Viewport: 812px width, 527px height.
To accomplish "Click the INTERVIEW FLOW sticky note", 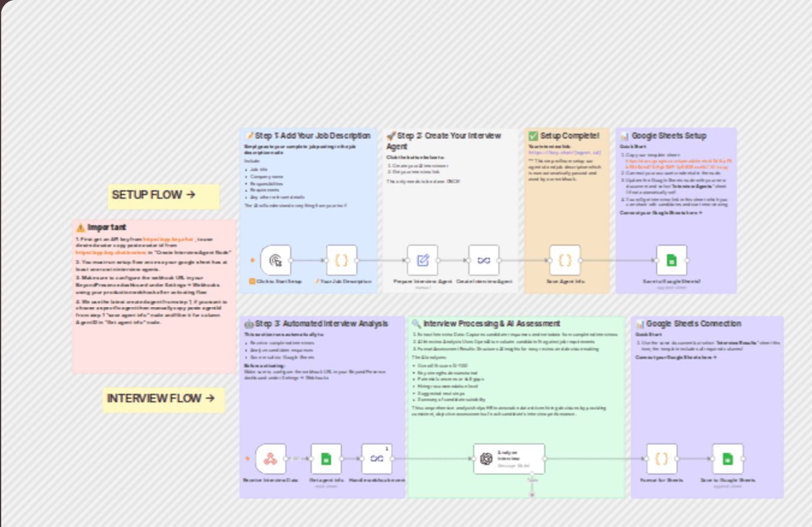I will (x=164, y=400).
